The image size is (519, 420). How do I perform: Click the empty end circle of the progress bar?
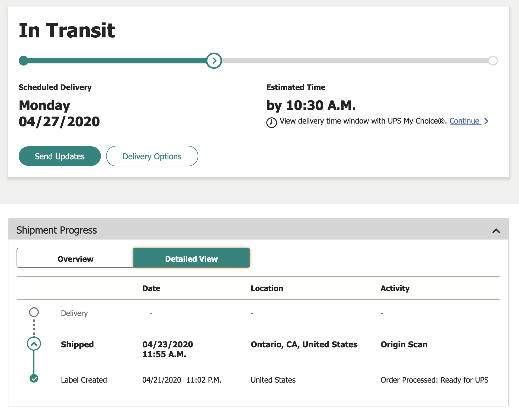point(493,61)
